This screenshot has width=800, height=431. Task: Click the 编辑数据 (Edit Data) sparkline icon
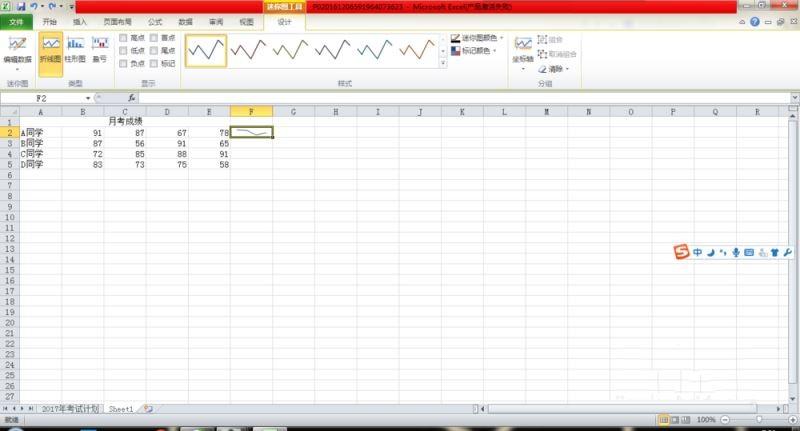(17, 46)
